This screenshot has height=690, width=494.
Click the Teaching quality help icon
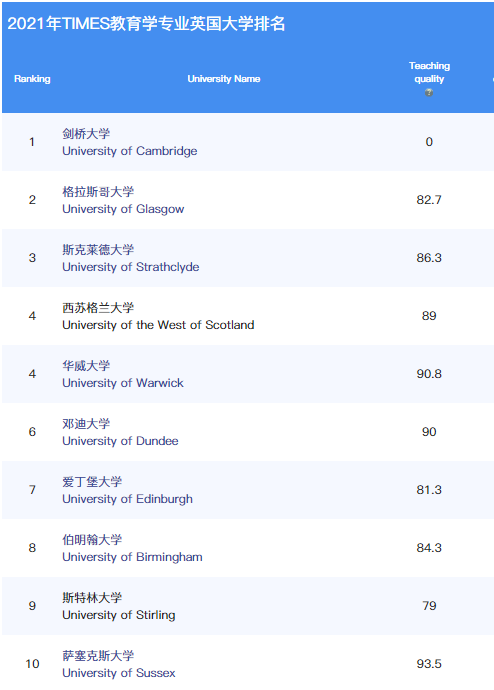[429, 92]
